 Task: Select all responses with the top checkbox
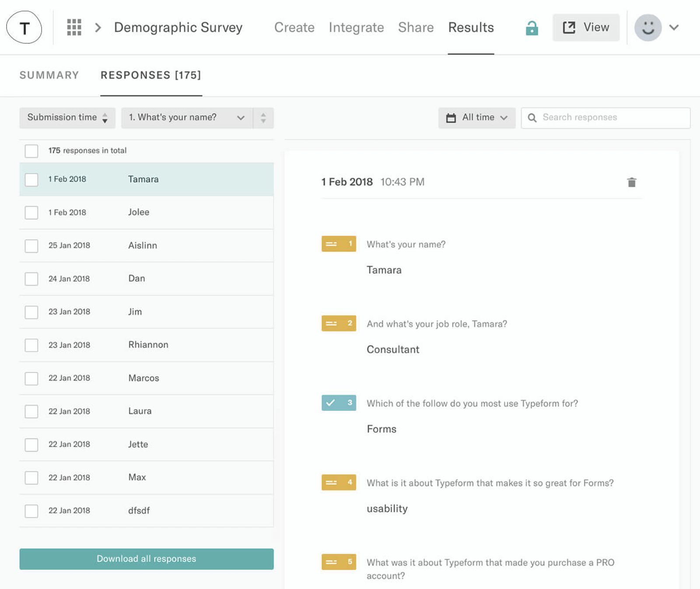[31, 151]
